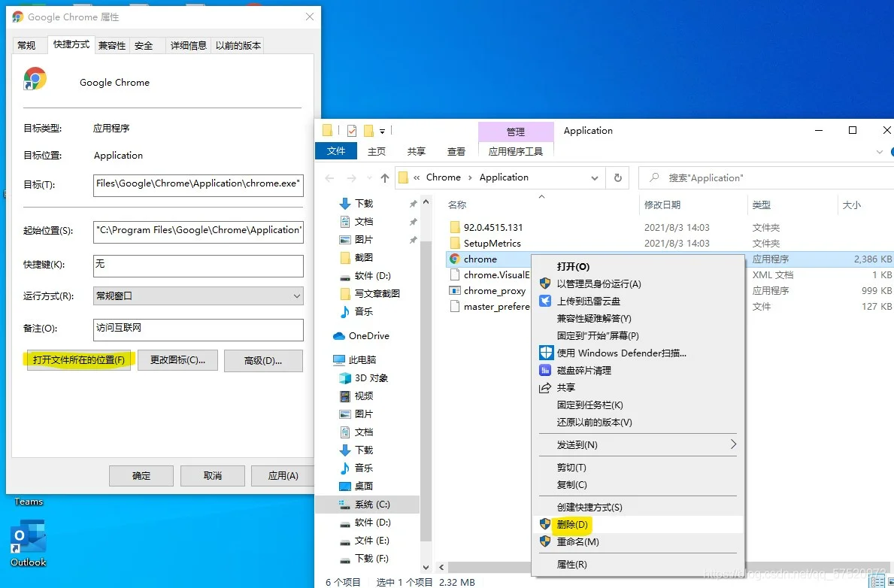Go back using Explorer's back arrow
The height and width of the screenshot is (588, 894).
(x=329, y=178)
